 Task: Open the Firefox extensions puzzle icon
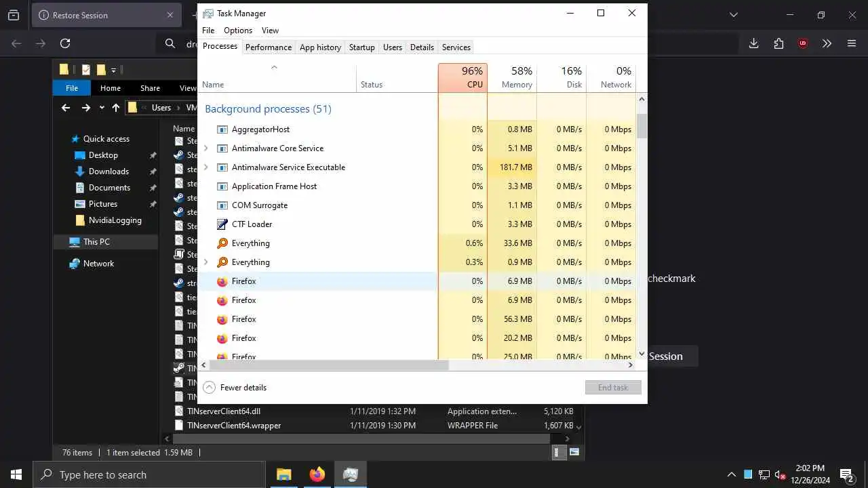(x=778, y=43)
